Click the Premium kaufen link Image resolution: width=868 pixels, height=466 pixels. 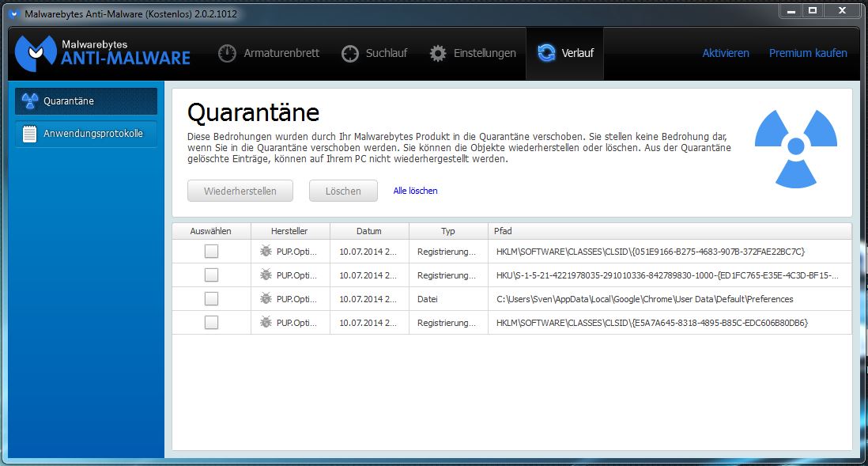(808, 53)
